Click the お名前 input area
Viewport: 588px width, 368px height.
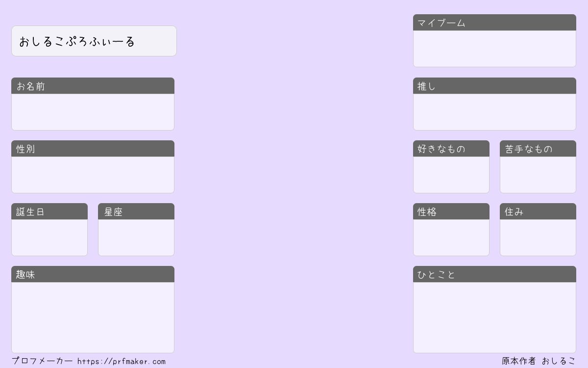93,112
